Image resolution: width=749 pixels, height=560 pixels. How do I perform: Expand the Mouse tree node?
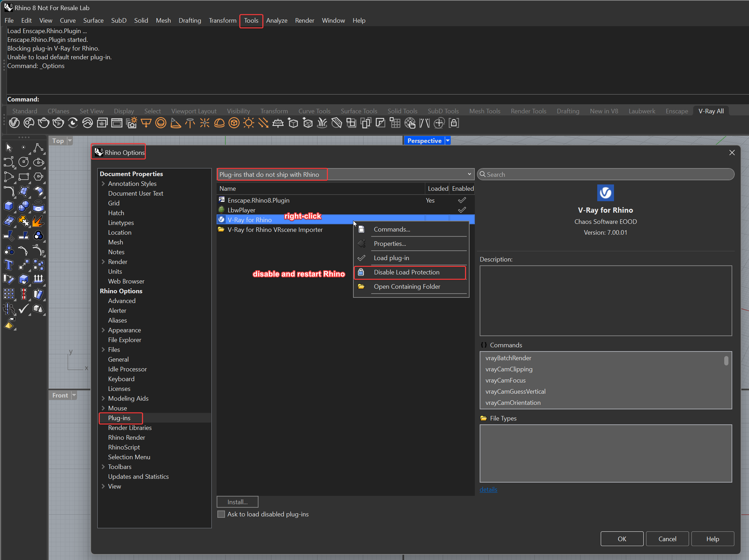[x=103, y=408]
